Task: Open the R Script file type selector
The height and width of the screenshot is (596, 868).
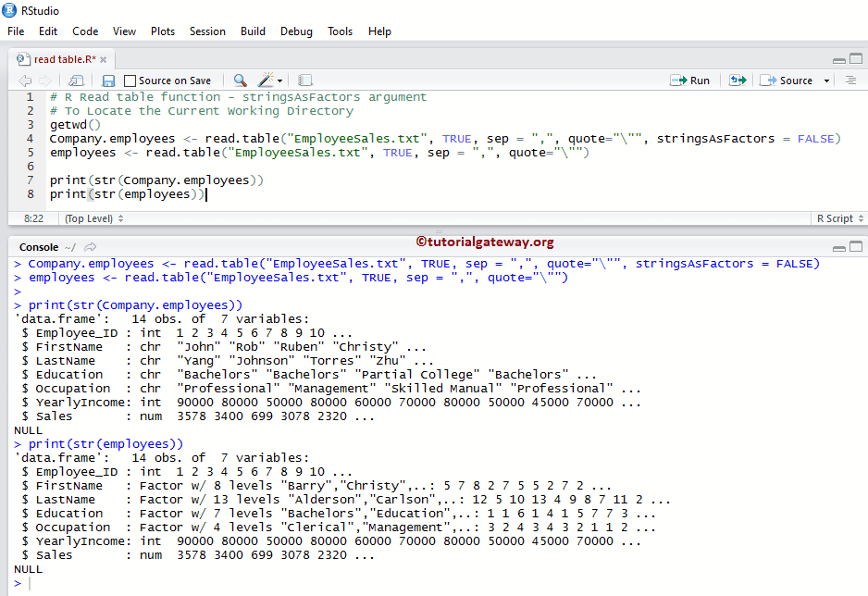Action: click(839, 218)
